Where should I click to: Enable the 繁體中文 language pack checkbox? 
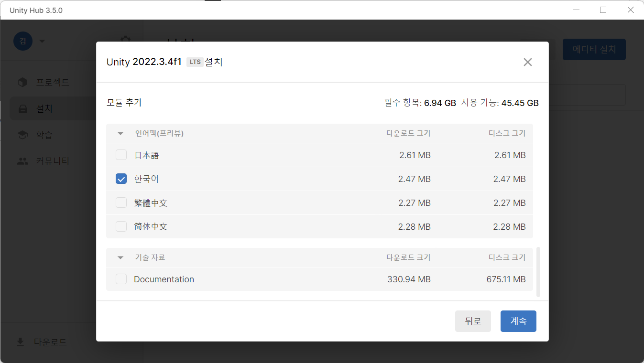(121, 203)
